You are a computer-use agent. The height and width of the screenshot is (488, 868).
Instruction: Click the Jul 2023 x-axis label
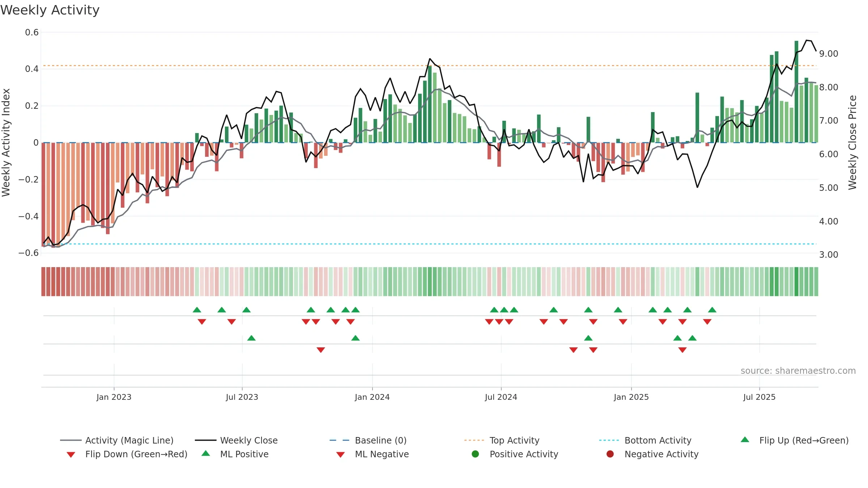click(242, 397)
